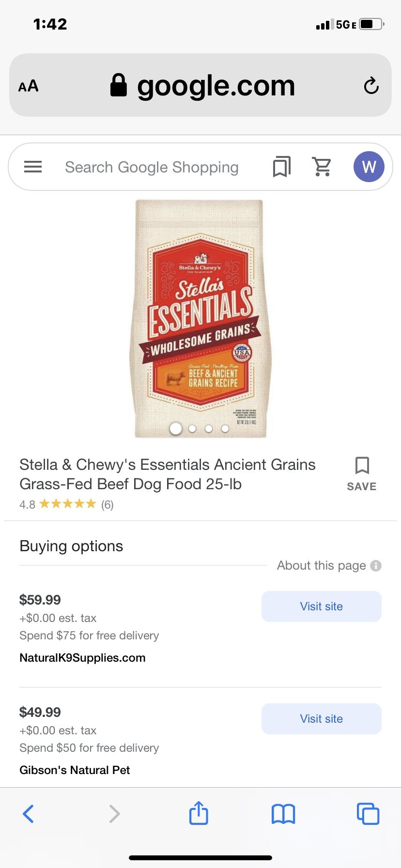Tap the Search Google Shopping field
This screenshot has width=401, height=868.
click(152, 167)
